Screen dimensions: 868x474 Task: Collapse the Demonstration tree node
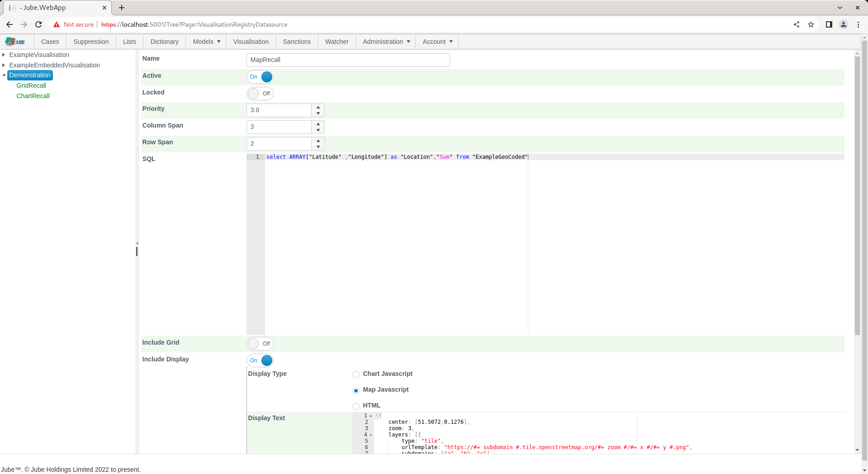pyautogui.click(x=4, y=75)
